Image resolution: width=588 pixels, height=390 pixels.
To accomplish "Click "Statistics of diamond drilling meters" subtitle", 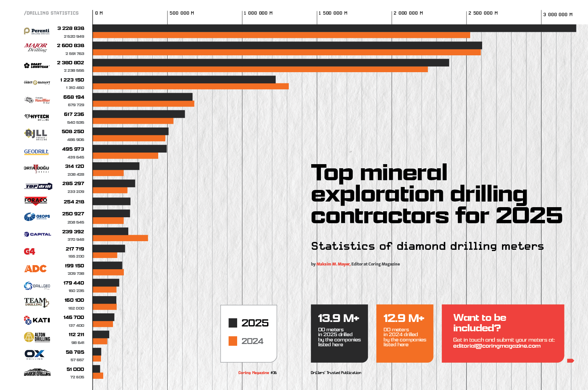I will pyautogui.click(x=428, y=246).
